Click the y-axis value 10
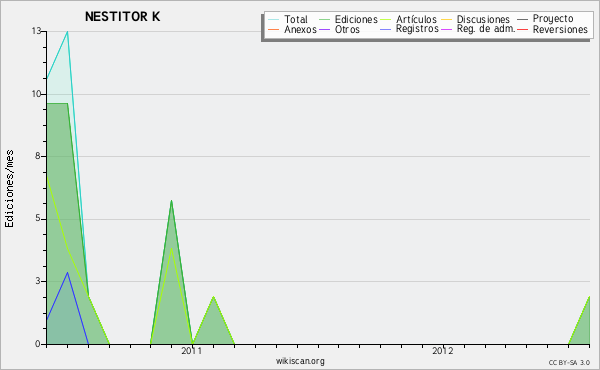 pyautogui.click(x=36, y=94)
